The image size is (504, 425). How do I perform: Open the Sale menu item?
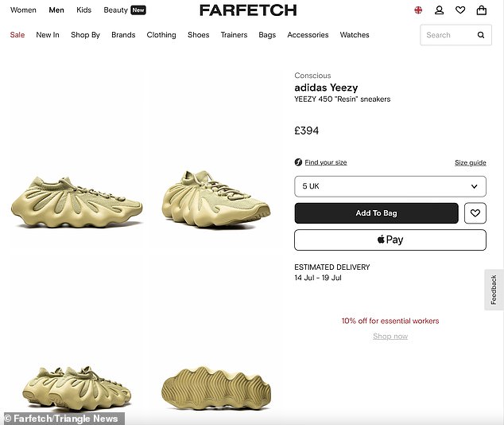coord(17,35)
